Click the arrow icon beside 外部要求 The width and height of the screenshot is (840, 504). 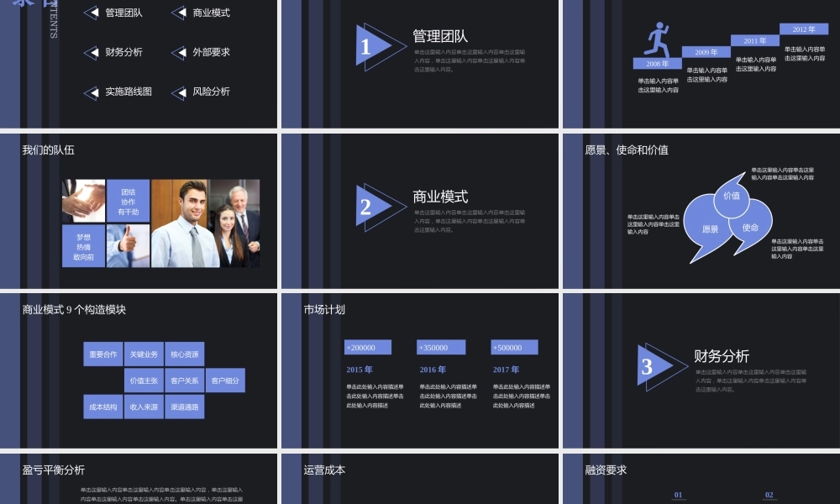179,52
